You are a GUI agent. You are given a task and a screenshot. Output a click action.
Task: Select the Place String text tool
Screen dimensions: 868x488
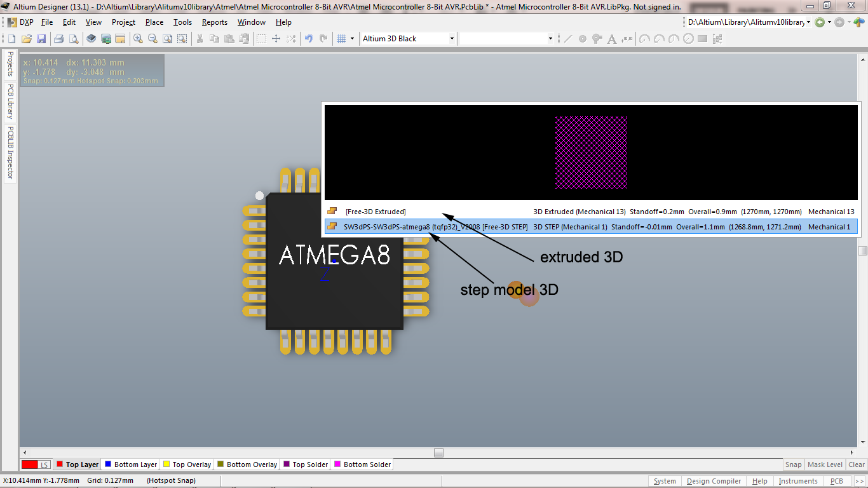[613, 39]
